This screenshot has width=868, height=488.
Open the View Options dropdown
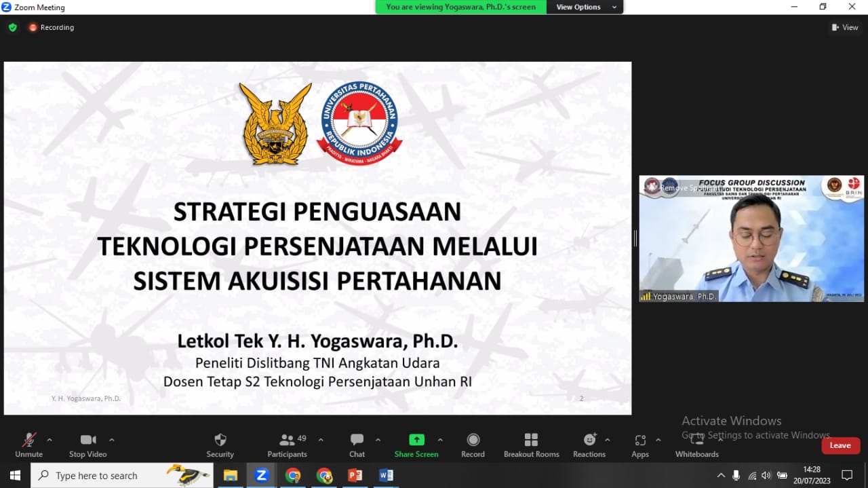(585, 7)
